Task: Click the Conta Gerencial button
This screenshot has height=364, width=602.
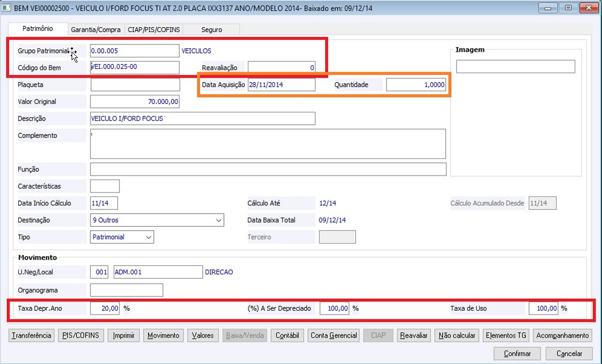Action: pos(334,335)
